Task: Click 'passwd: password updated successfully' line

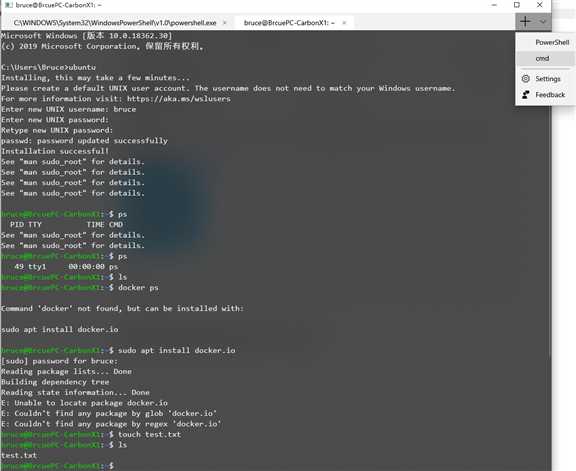Action: [x=84, y=141]
